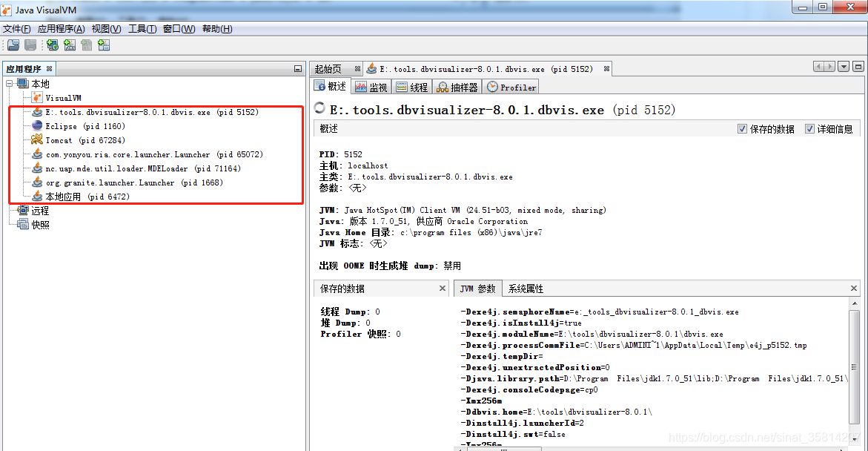Click the icon beside org.granite.launcher.Launcher
The height and width of the screenshot is (451, 868).
point(37,182)
